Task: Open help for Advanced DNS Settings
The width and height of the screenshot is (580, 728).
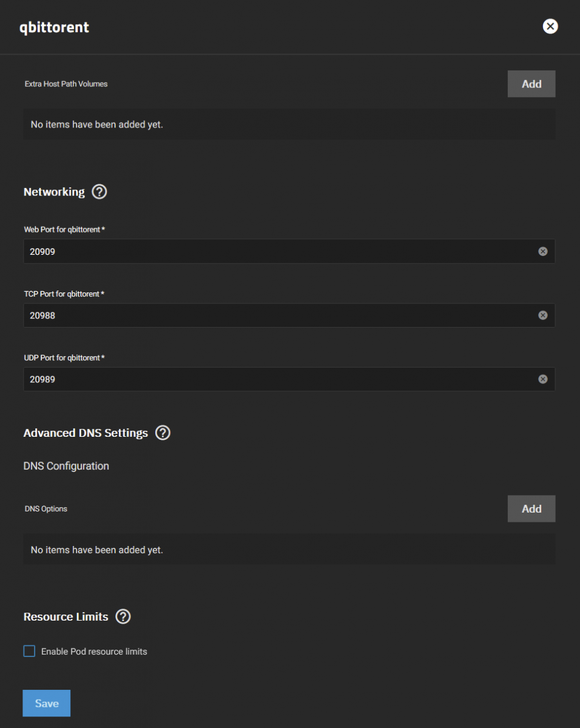Action: coord(163,433)
